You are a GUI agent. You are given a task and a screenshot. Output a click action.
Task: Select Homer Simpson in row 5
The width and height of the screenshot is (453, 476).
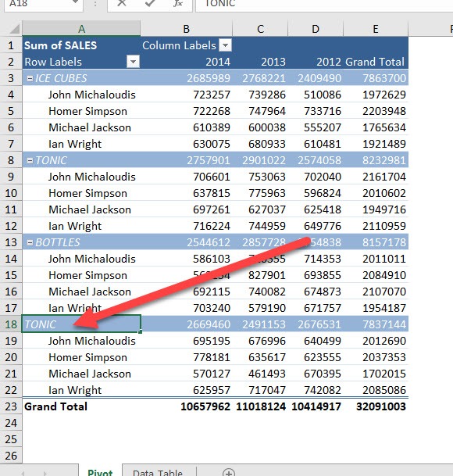point(81,111)
